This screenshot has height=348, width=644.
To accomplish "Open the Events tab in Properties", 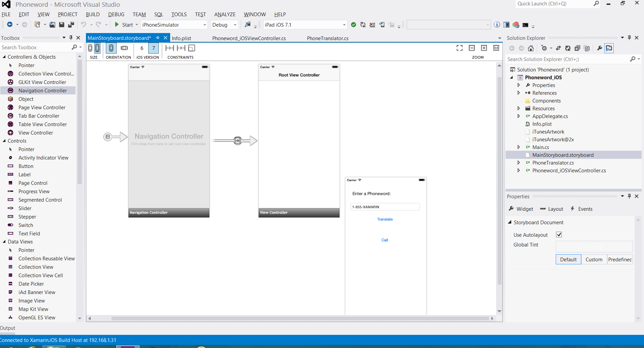I will point(585,209).
